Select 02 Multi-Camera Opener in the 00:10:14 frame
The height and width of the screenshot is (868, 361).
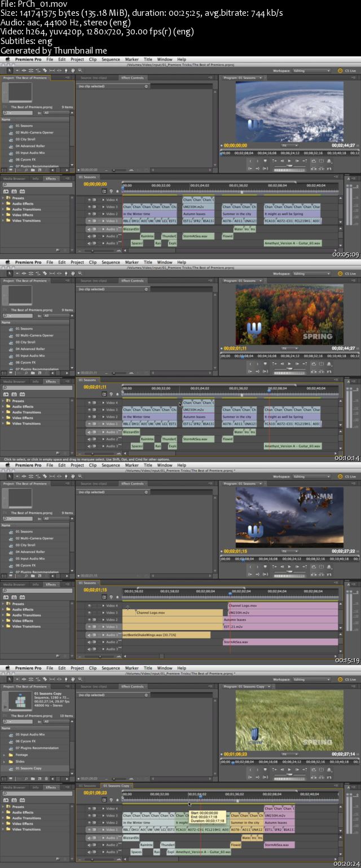pos(34,335)
